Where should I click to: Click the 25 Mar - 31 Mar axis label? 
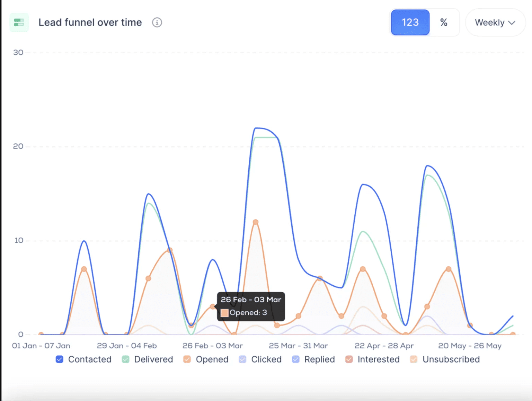(x=299, y=346)
